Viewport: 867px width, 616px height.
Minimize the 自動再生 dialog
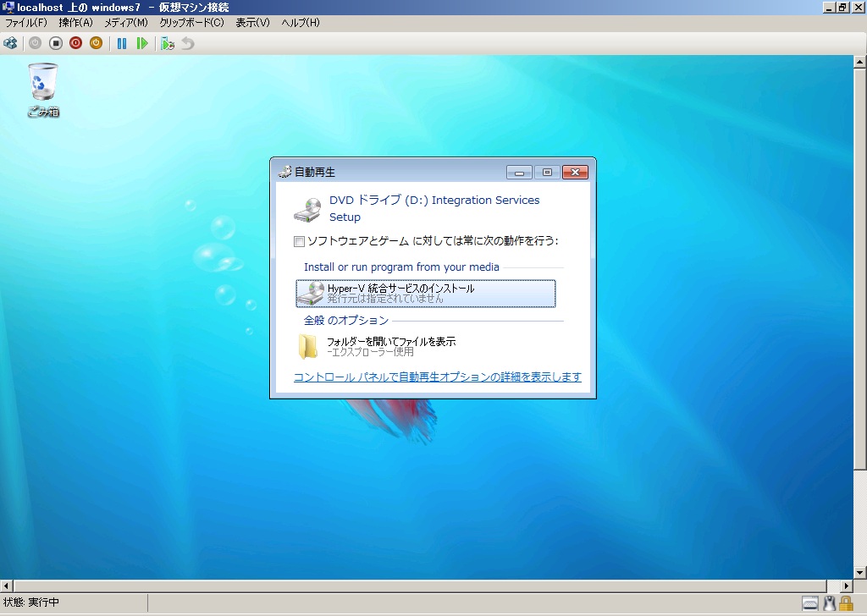519,173
